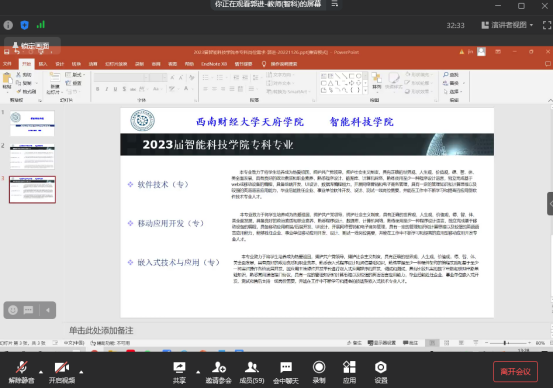Open the 会中聊天 chat panel
554x388 pixels.
tap(285, 372)
